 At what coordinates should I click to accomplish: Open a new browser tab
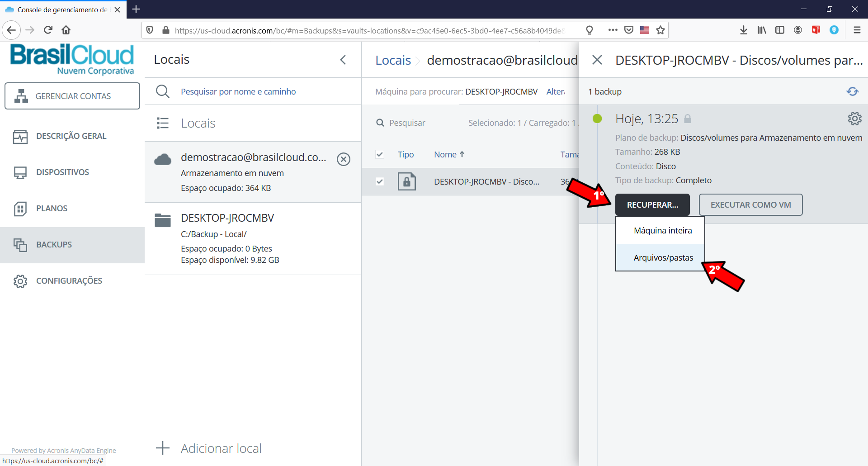[136, 9]
